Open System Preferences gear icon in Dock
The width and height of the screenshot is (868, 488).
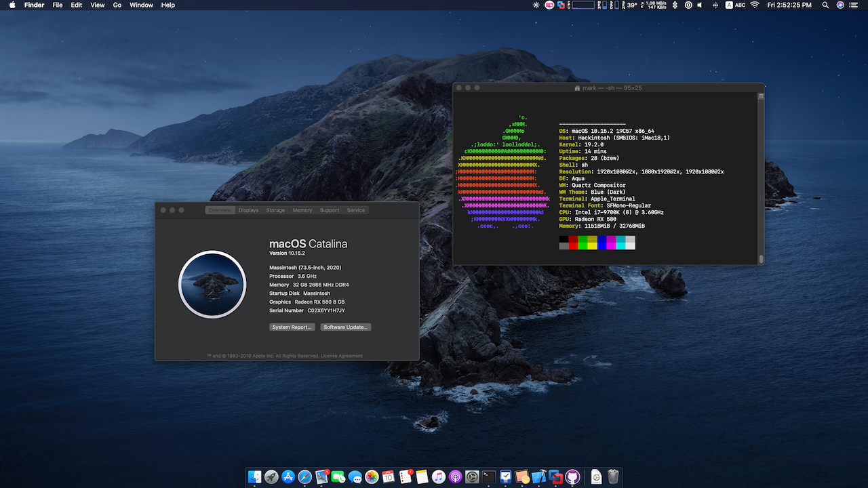click(472, 477)
